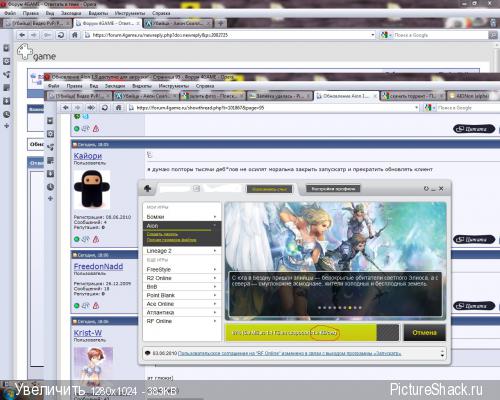Open the Krist-W user profile link
Image resolution: width=500 pixels, height=400 pixels.
pyautogui.click(x=88, y=333)
